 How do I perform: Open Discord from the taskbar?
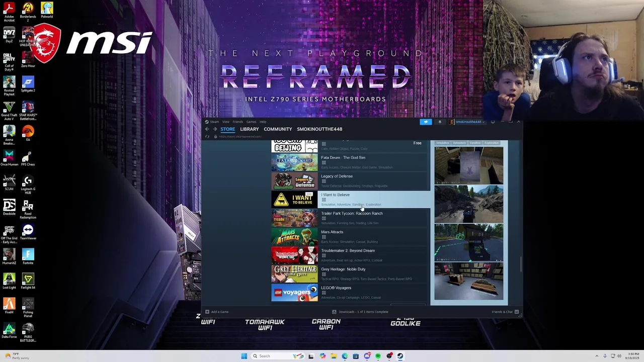pos(367,356)
